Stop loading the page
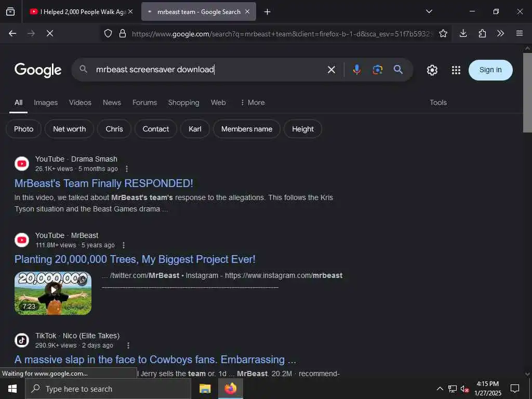The width and height of the screenshot is (532, 399). click(x=50, y=33)
